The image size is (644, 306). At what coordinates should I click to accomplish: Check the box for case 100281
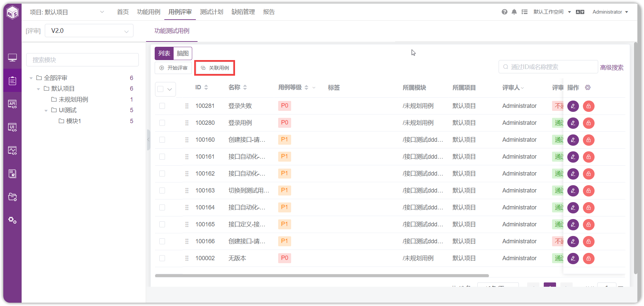tap(162, 106)
